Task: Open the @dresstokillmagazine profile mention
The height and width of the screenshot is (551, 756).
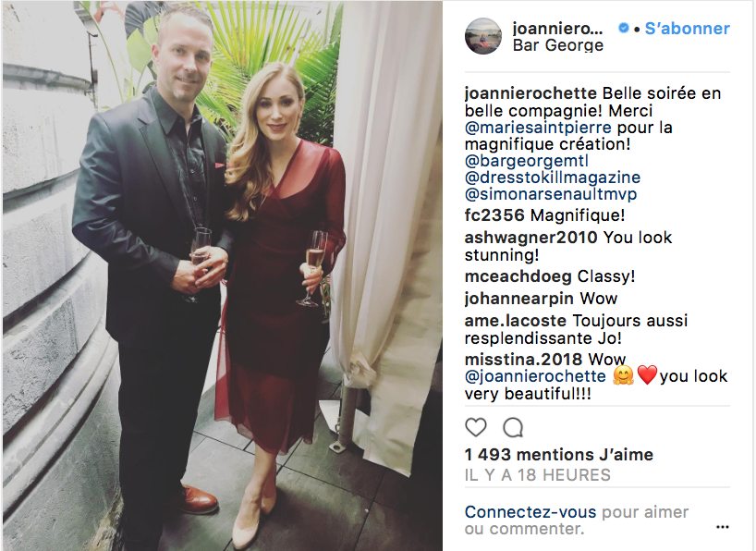Action: (553, 178)
